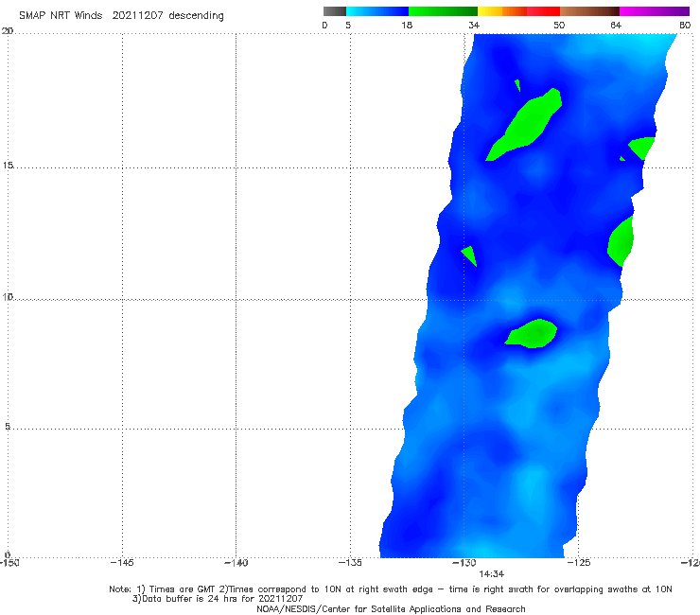The image size is (700, 615).
Task: Click the longitude axis label '-125'
Action: [x=579, y=563]
